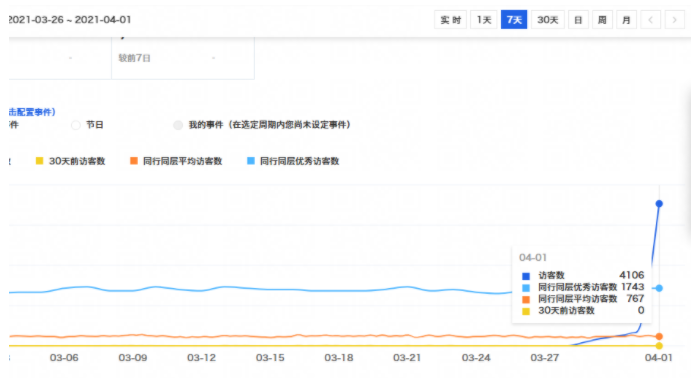Click the 03-06 axis label

tap(64, 358)
